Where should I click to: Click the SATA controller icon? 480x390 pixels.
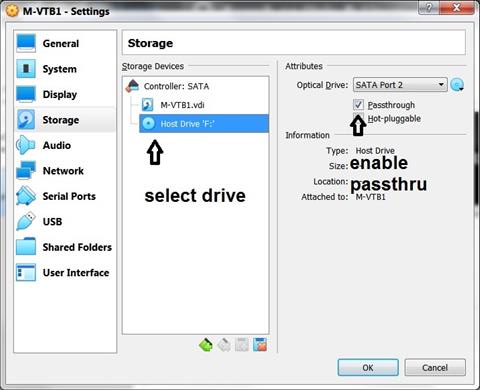(x=132, y=86)
